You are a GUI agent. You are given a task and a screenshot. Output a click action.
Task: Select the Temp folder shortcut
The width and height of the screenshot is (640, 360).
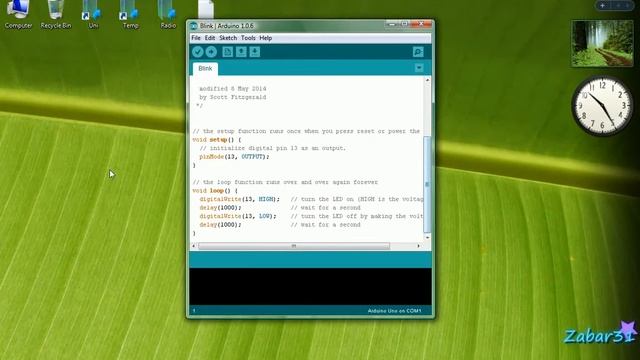(131, 15)
